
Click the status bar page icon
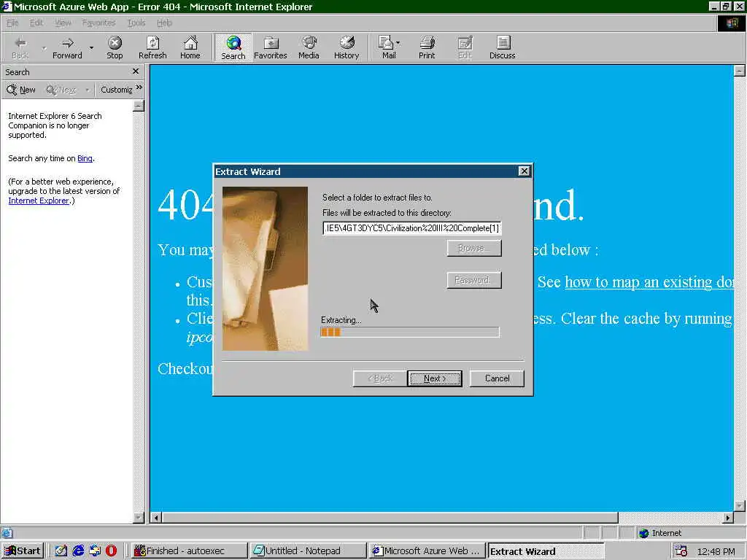[7, 533]
